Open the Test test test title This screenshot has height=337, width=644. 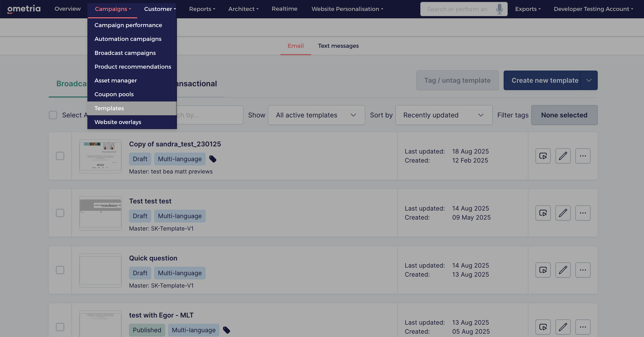[150, 201]
